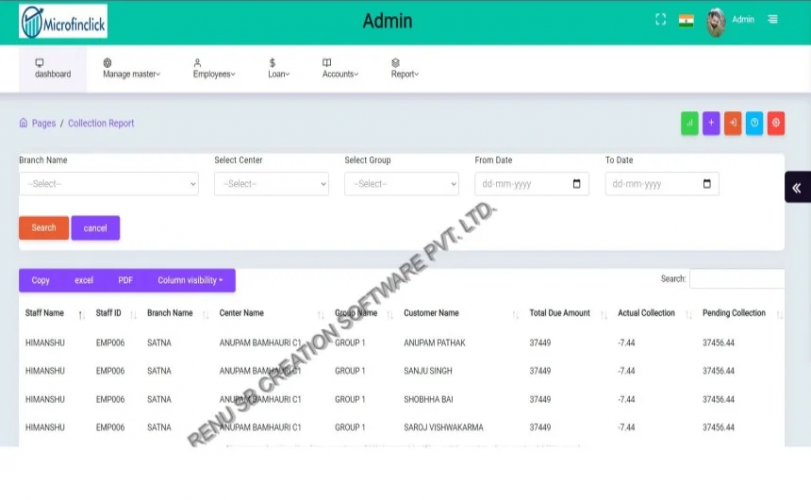
Task: Click HIMANSHU in SHOBHHA BAI row
Action: (x=45, y=399)
